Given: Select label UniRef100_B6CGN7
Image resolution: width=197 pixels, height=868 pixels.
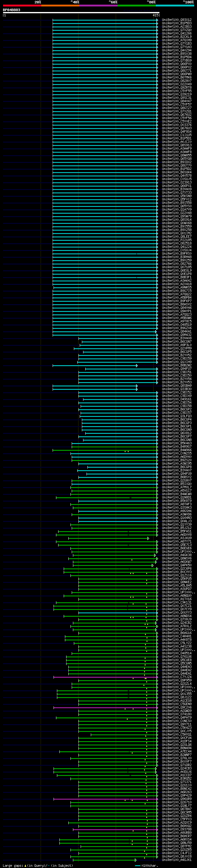Looking at the screenshot, I should click(177, 342).
